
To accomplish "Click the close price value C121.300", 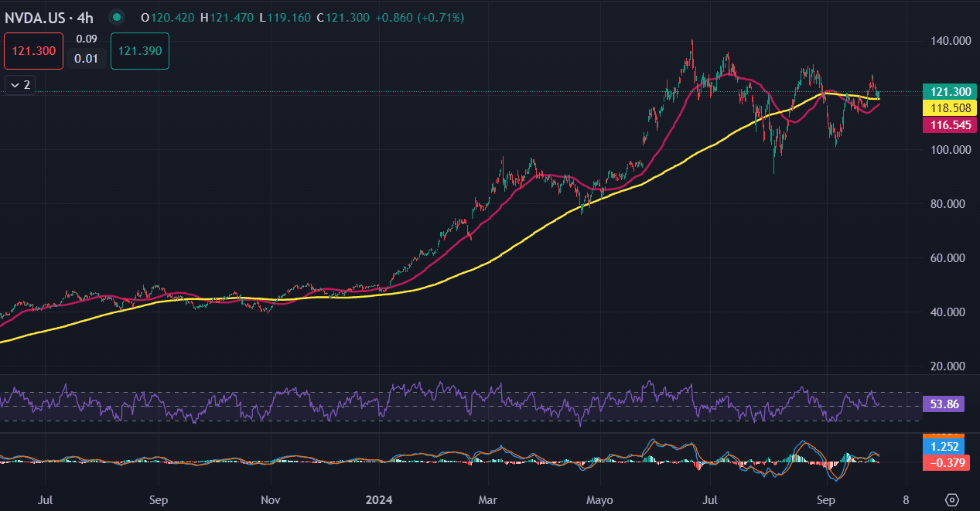I will point(343,16).
